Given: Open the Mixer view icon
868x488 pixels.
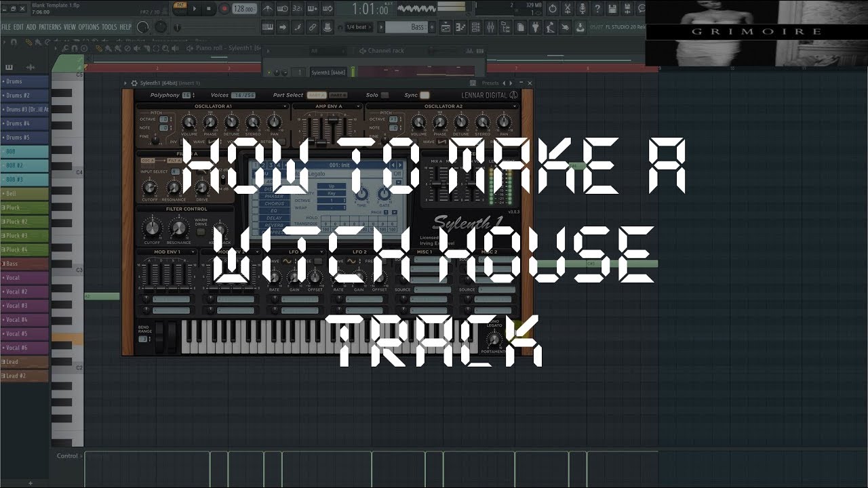Looking at the screenshot, I should coord(490,27).
